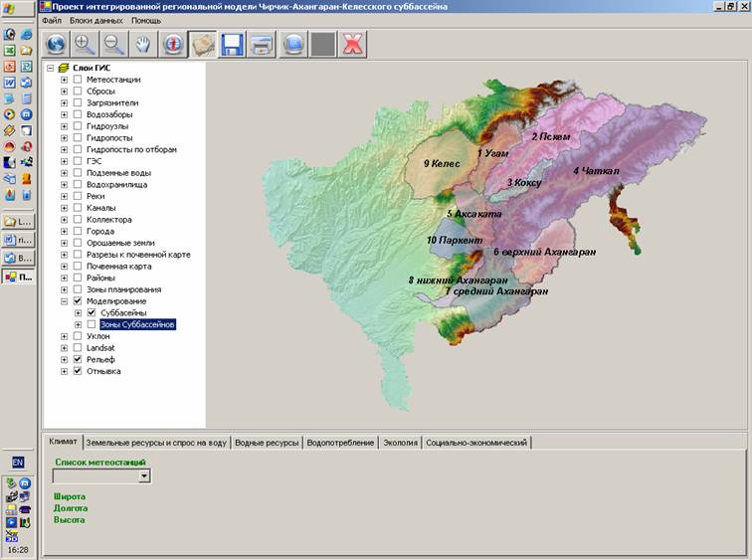Uncheck the Рельеф layer checkbox
Screen dimensions: 752x560
pyautogui.click(x=78, y=359)
